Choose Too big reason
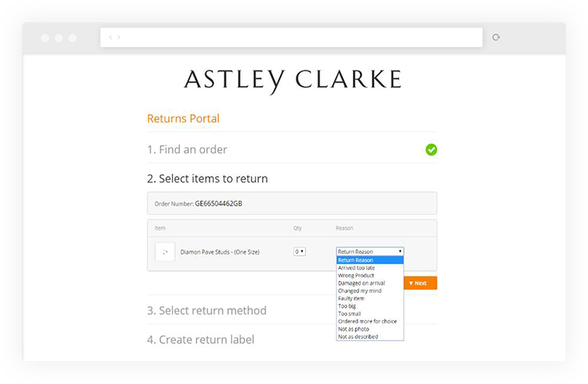The width and height of the screenshot is (588, 384). pos(369,306)
